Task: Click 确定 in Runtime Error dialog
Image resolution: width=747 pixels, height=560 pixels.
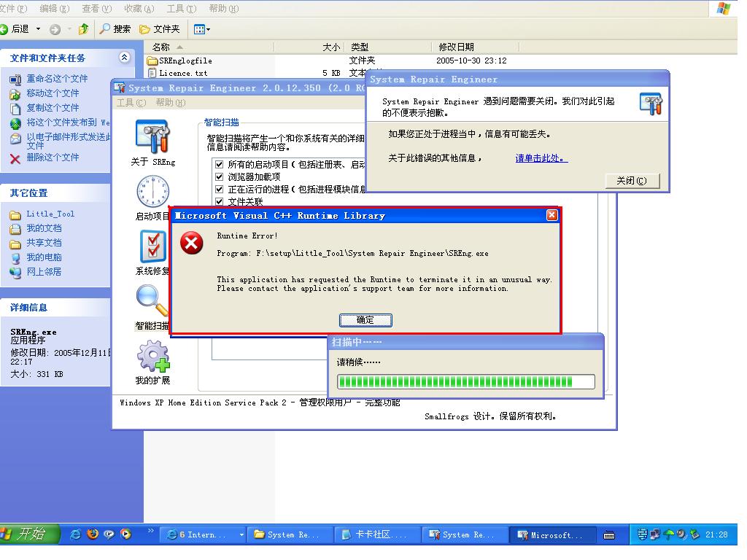Action: coord(365,321)
